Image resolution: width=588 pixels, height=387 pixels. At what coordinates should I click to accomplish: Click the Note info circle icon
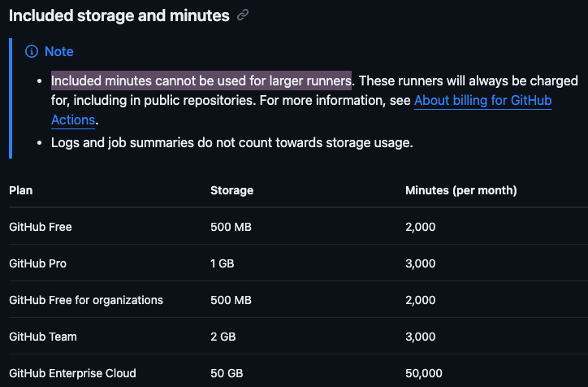pyautogui.click(x=32, y=51)
